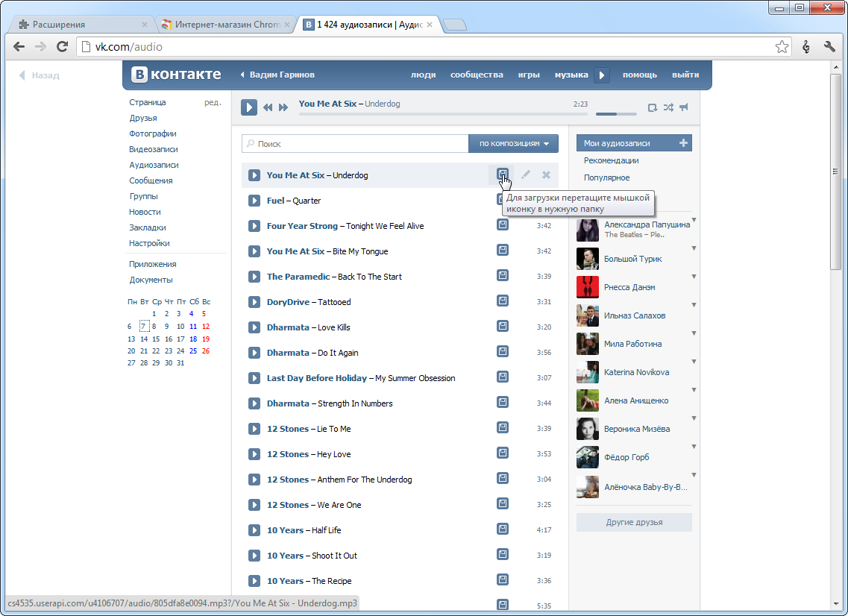Open игры in the top menu
This screenshot has width=848, height=616.
529,75
